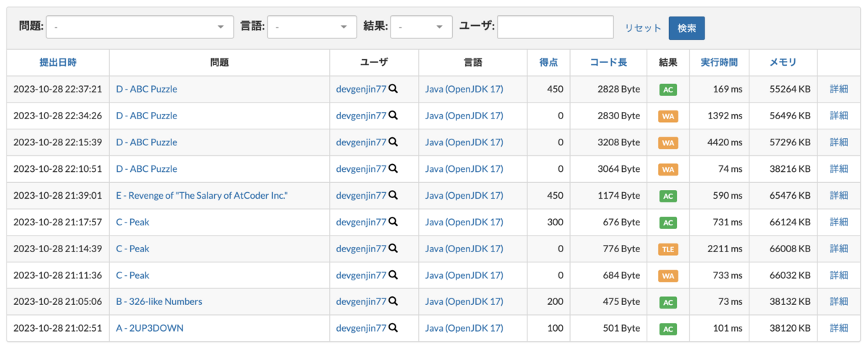This screenshot has width=868, height=349.
Task: Click magnifier icon in 21:39:01 submission row
Action: click(393, 195)
